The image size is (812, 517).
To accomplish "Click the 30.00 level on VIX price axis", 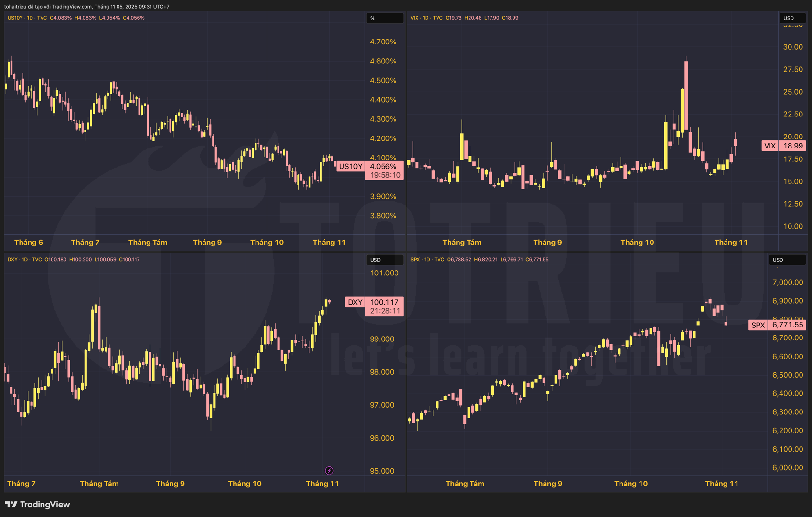I will 793,47.
